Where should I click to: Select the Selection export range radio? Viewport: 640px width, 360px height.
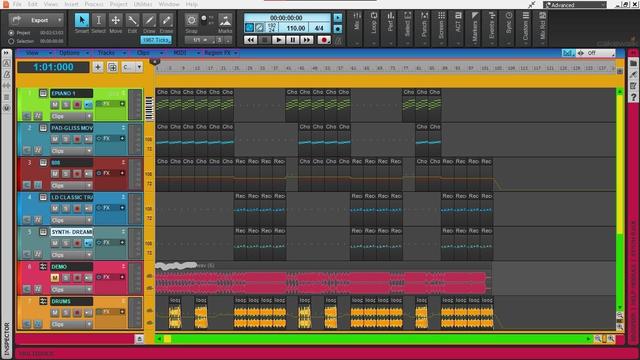(x=11, y=41)
